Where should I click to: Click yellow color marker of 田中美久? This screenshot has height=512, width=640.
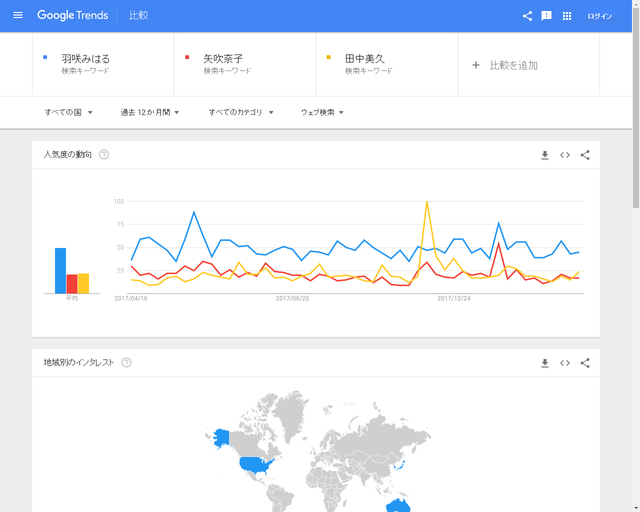329,57
